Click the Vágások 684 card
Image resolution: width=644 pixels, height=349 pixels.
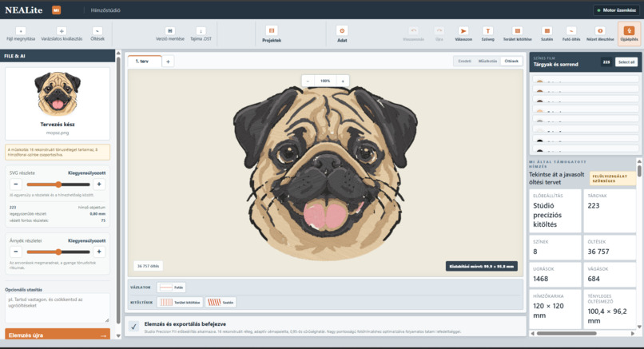pyautogui.click(x=610, y=275)
